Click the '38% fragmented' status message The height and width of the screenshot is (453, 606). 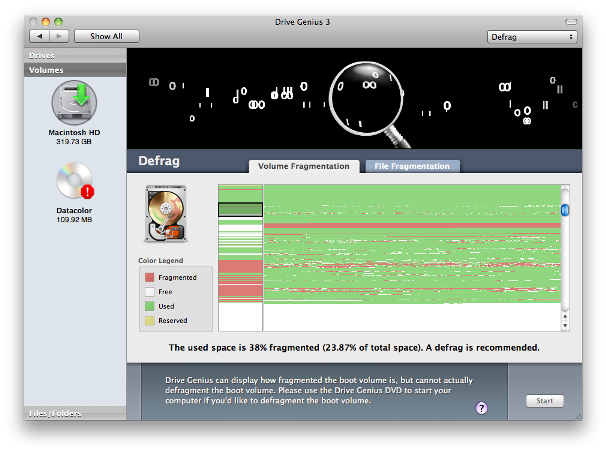(354, 347)
